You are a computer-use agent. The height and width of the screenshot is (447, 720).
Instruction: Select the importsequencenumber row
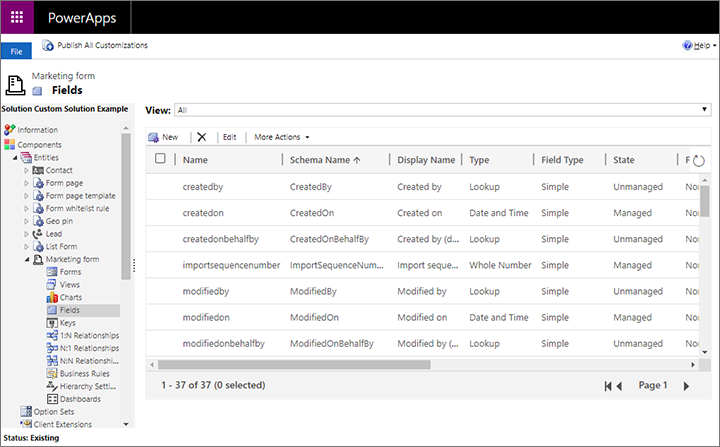point(423,265)
